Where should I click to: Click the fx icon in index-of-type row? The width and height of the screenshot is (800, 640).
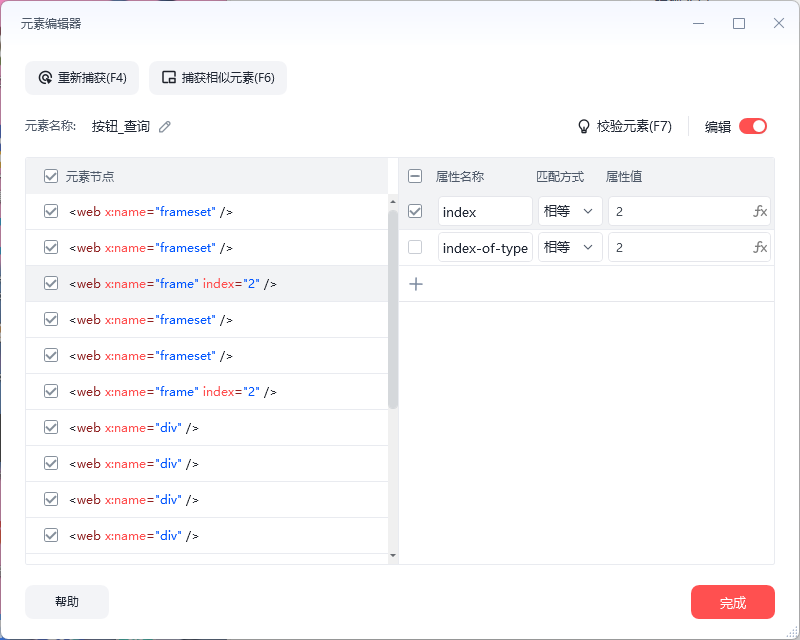click(x=760, y=248)
